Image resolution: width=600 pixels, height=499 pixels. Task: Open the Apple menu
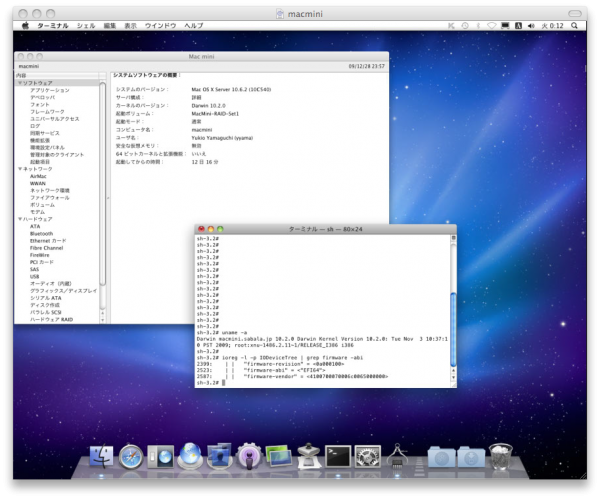[25, 26]
